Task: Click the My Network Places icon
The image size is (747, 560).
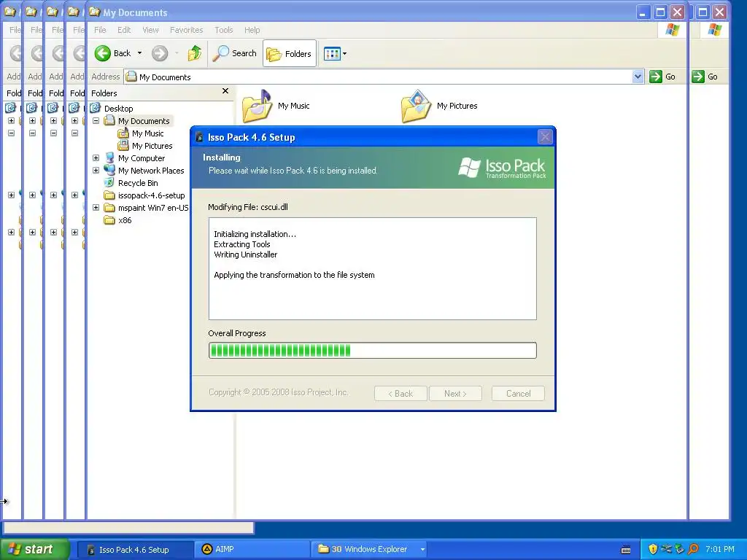Action: click(109, 170)
